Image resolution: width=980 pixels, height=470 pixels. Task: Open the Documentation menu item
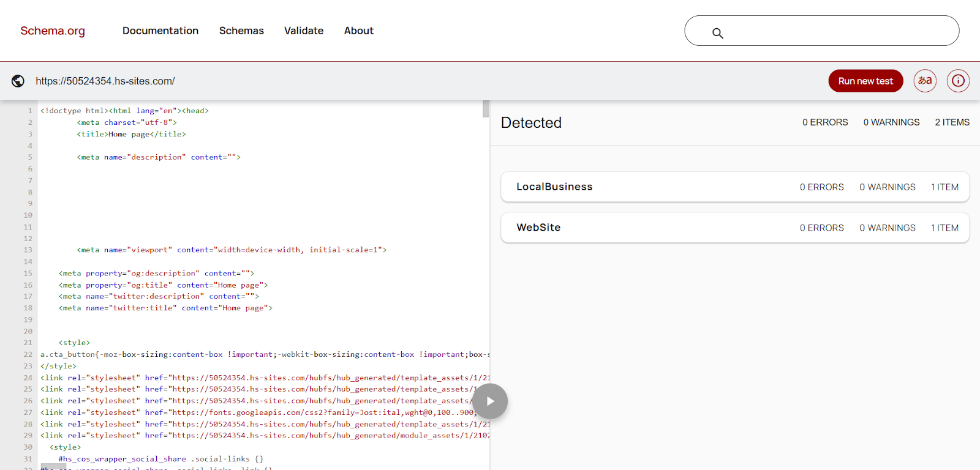160,31
